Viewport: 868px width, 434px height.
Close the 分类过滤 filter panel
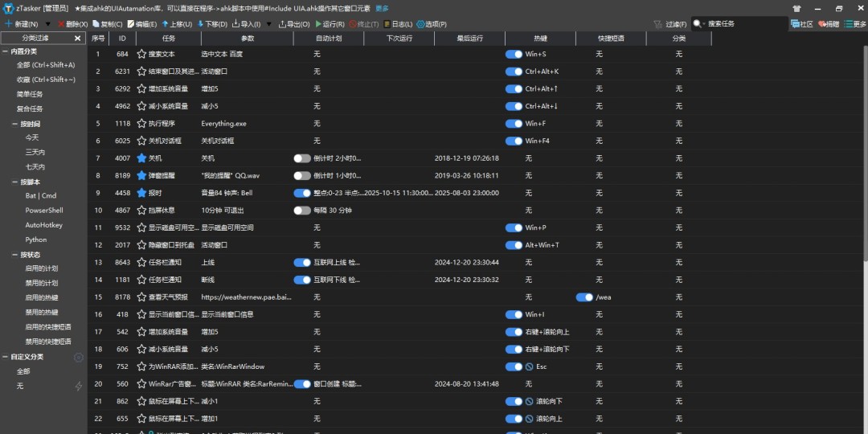pyautogui.click(x=77, y=38)
